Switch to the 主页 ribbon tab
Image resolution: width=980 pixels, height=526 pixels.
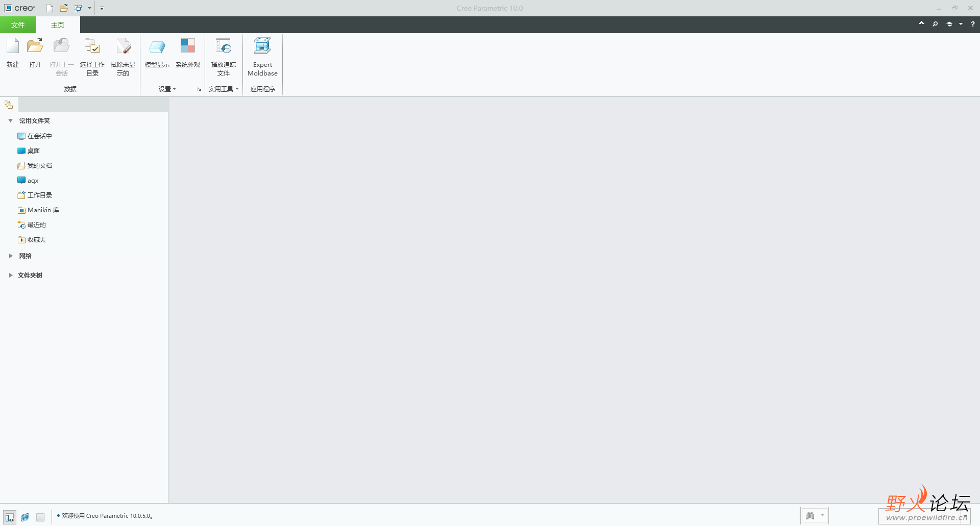coord(58,25)
